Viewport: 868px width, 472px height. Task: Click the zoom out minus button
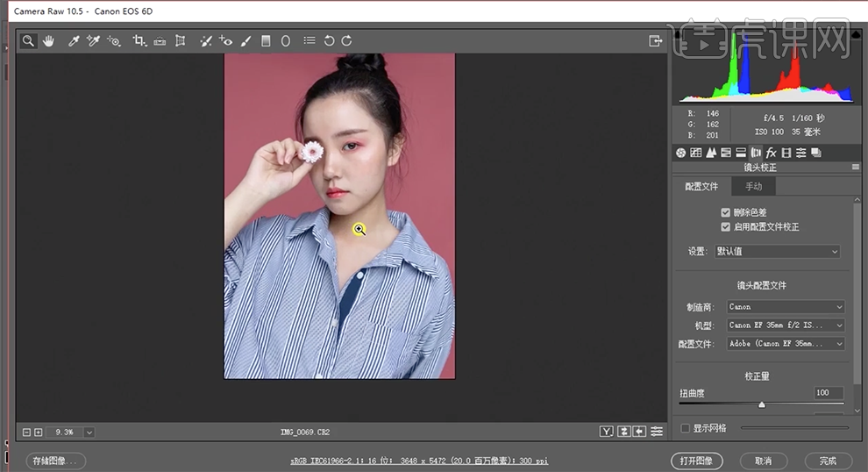click(x=26, y=433)
